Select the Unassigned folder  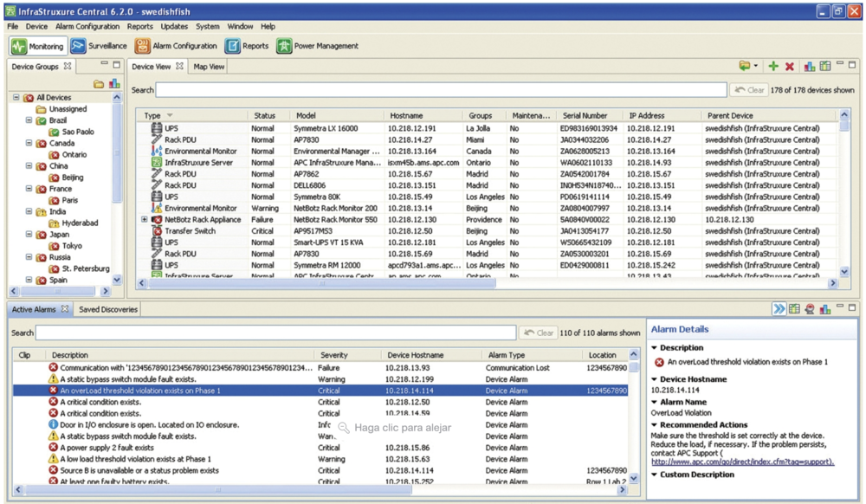68,109
